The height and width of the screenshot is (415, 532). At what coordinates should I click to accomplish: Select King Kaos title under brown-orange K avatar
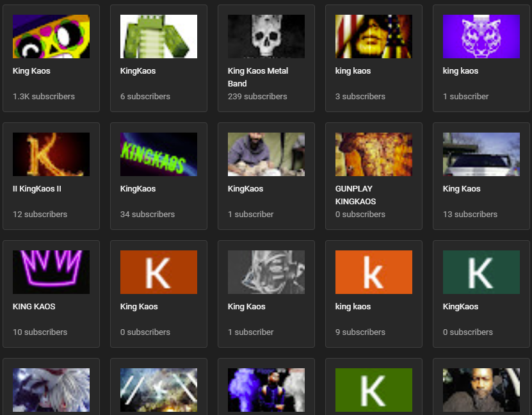pos(139,306)
